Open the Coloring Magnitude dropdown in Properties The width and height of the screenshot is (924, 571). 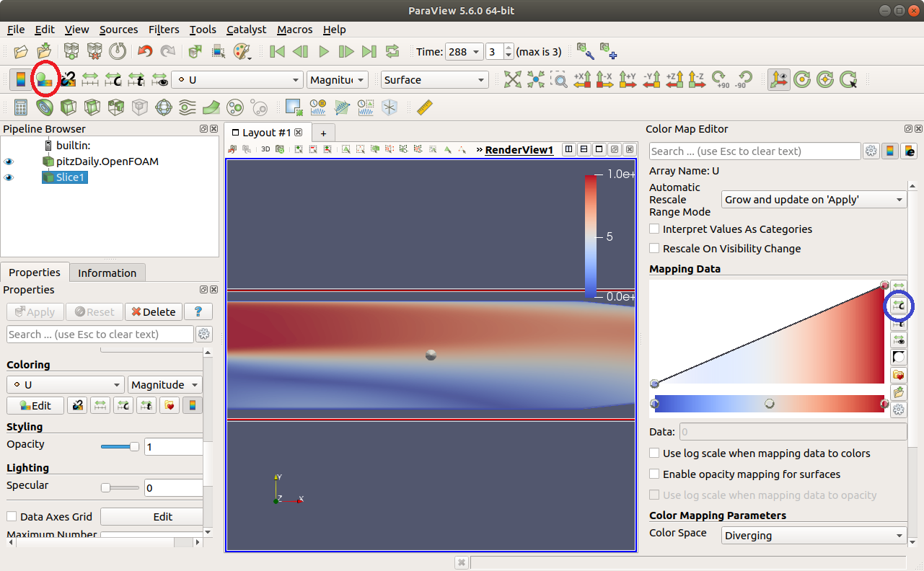[165, 385]
